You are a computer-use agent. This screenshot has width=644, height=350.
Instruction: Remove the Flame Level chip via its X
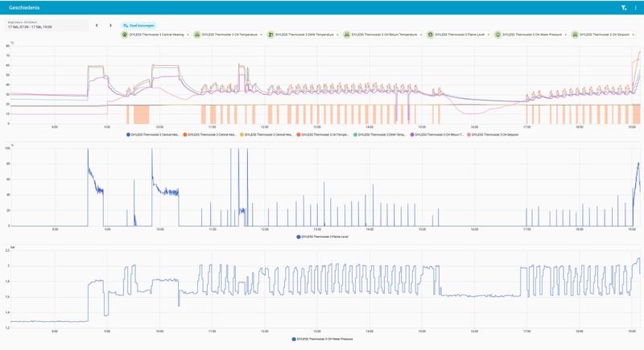[489, 35]
